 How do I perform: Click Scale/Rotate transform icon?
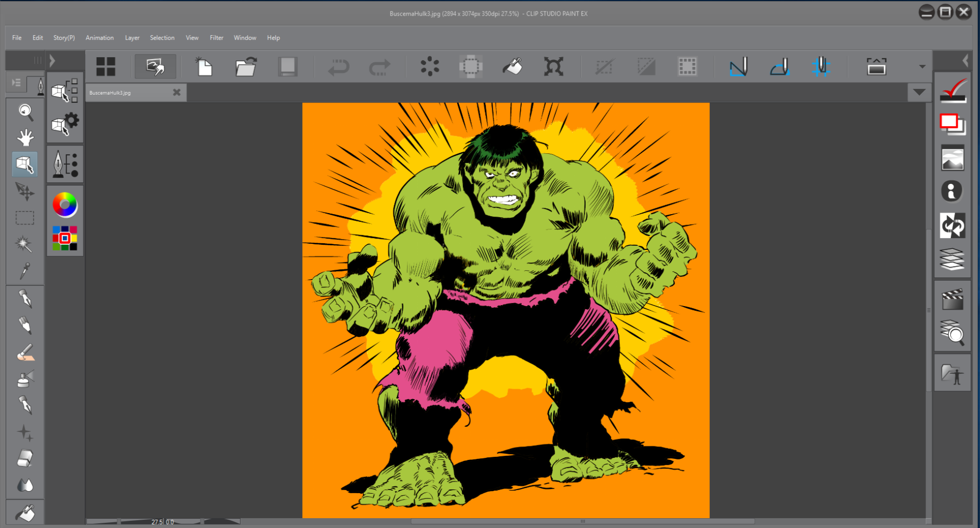click(x=553, y=67)
